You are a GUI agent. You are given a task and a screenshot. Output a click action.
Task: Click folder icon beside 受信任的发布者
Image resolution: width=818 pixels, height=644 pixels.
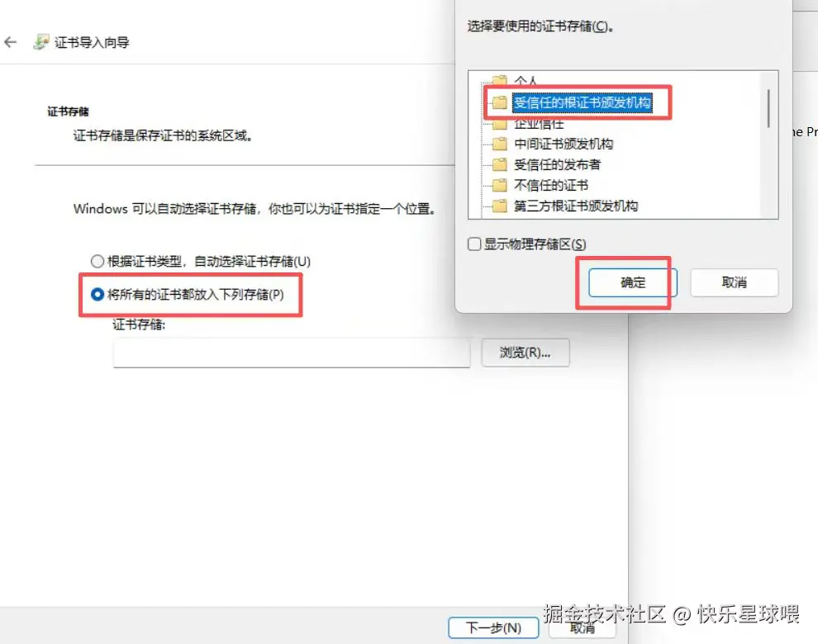tap(499, 164)
